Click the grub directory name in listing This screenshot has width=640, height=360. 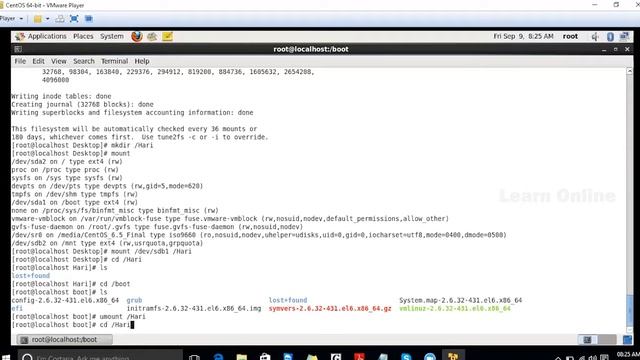[x=134, y=300]
